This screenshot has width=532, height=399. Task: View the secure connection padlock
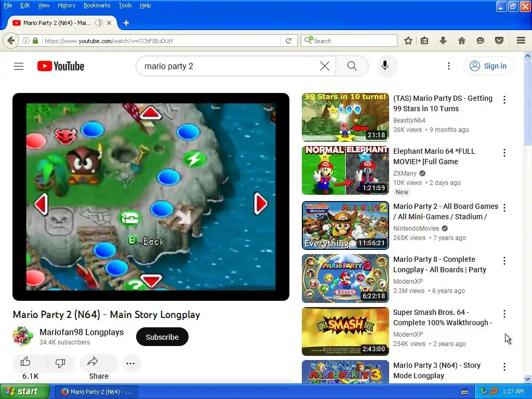pos(35,41)
